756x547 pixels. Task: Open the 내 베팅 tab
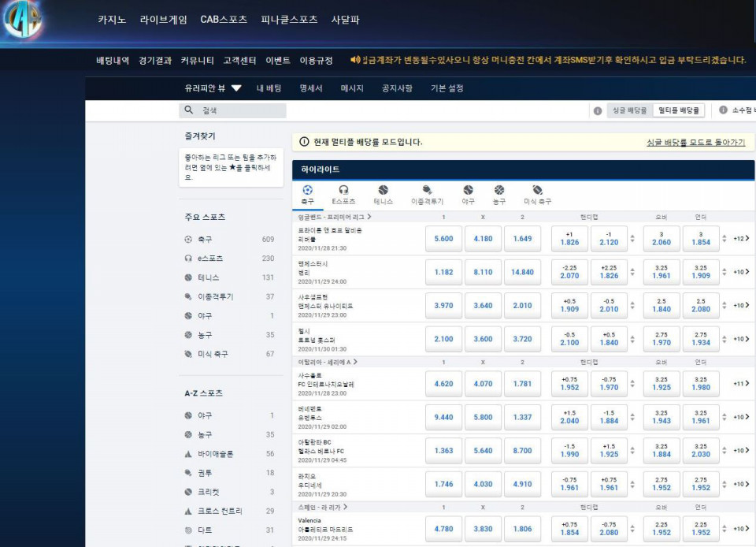tap(269, 88)
